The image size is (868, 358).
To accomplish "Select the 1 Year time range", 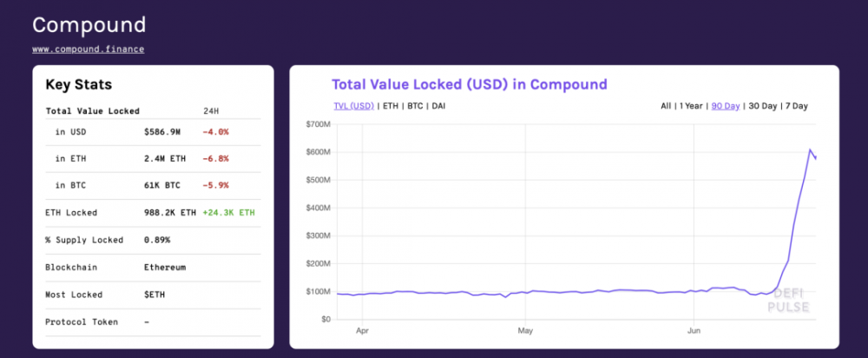I will (x=692, y=106).
